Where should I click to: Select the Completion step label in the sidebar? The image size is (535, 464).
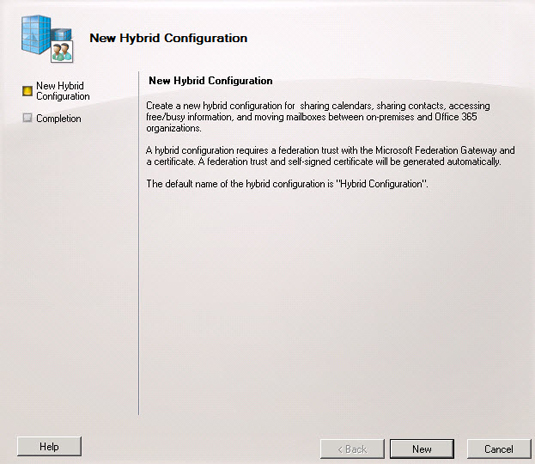click(59, 118)
